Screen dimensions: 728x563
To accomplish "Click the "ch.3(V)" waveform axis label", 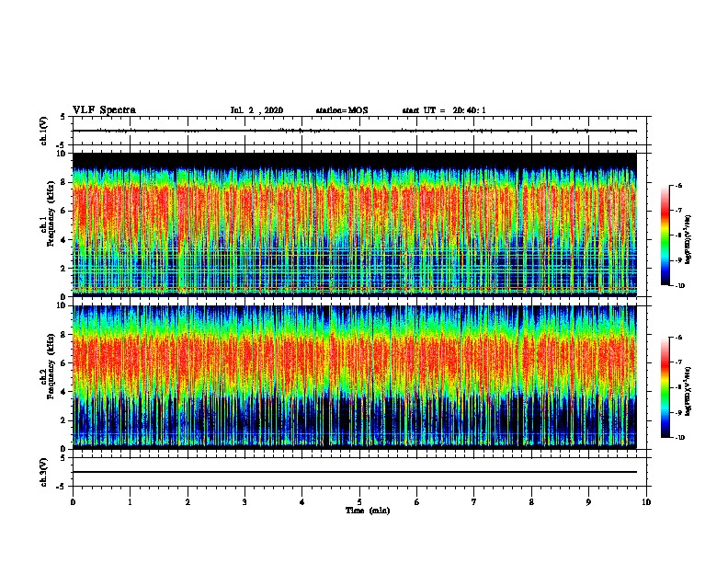I will click(44, 472).
